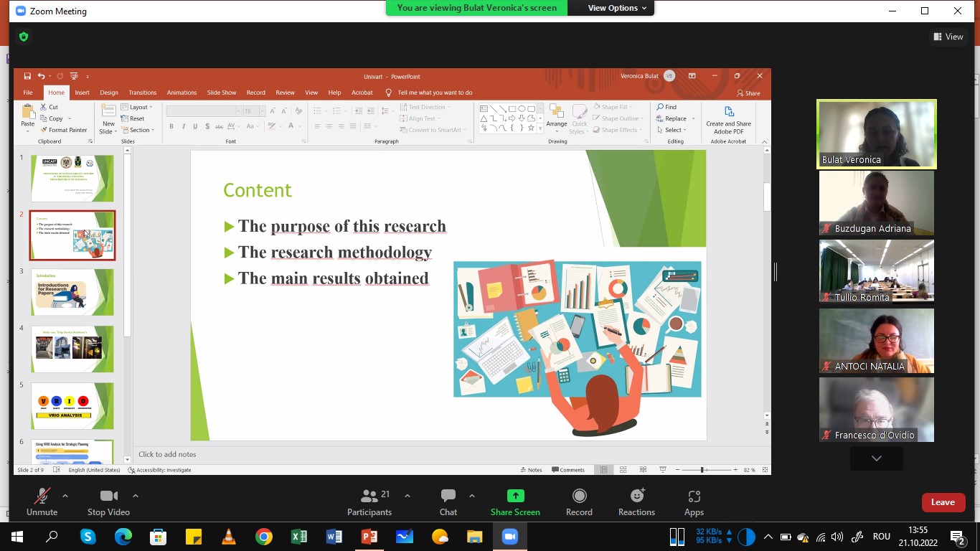Change layout with the View button

click(x=948, y=37)
